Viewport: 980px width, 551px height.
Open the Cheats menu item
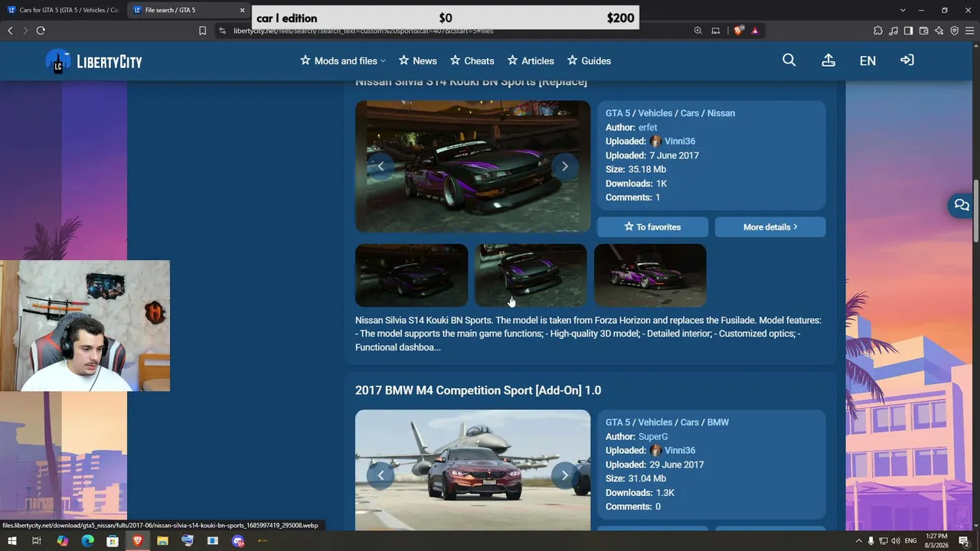tap(472, 60)
